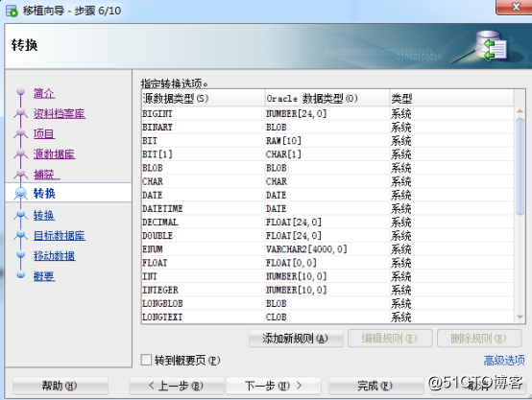532x400 pixels.
Task: Select the ENUM row
Action: [x=327, y=249]
